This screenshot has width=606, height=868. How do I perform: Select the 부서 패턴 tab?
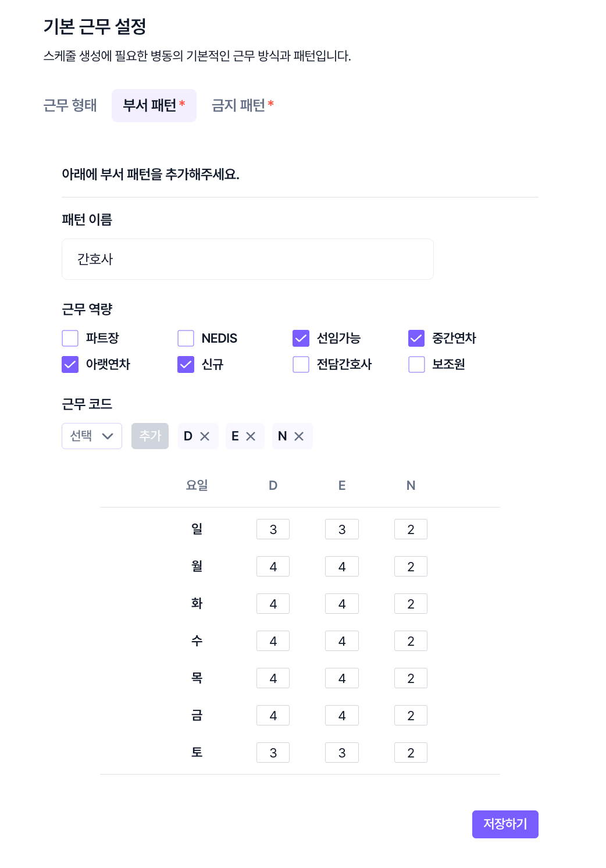point(154,105)
